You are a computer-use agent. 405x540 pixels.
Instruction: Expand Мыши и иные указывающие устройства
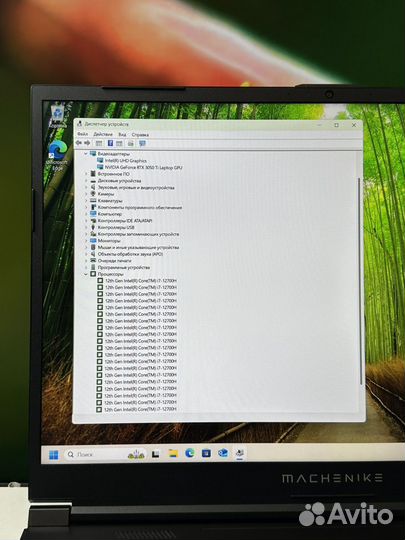coord(86,247)
